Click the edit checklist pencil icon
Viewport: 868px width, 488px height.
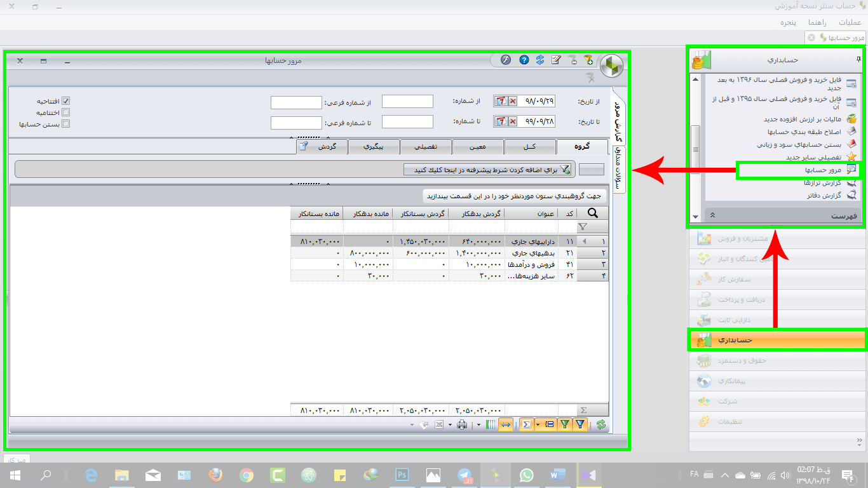pyautogui.click(x=556, y=60)
